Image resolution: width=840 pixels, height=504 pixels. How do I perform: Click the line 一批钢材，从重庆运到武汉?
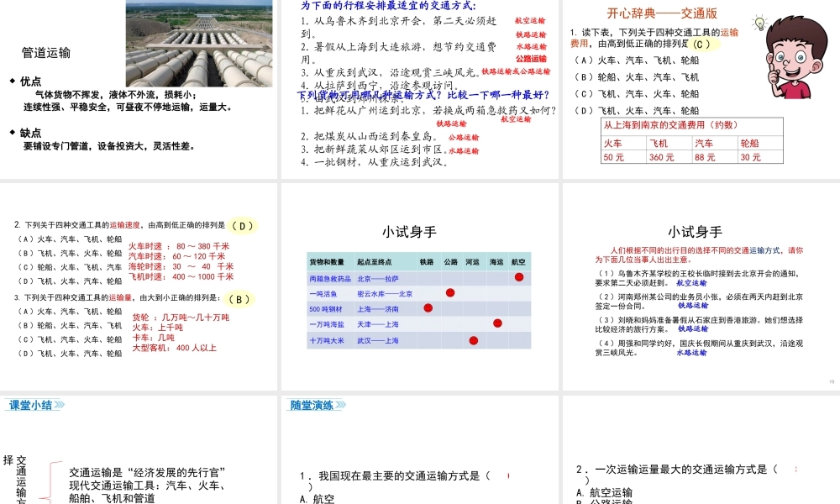(374, 162)
